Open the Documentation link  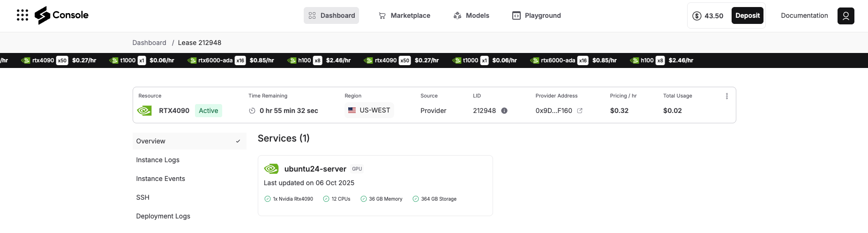[804, 15]
